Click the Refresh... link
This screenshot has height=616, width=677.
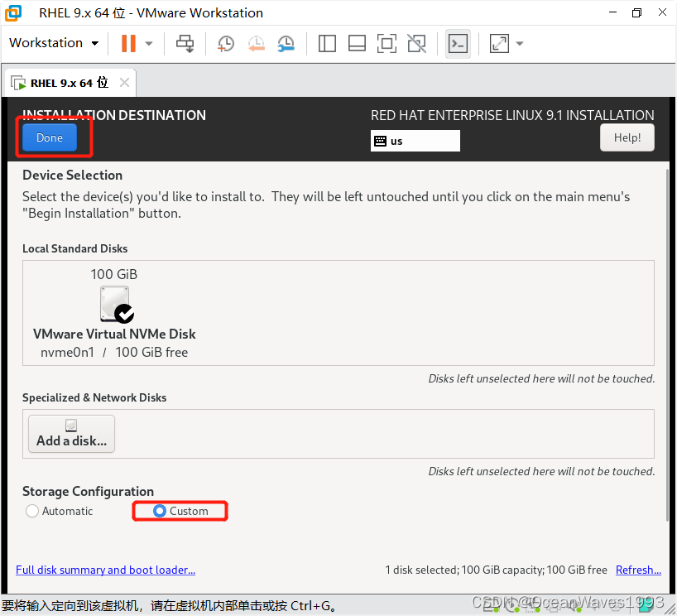pos(638,570)
